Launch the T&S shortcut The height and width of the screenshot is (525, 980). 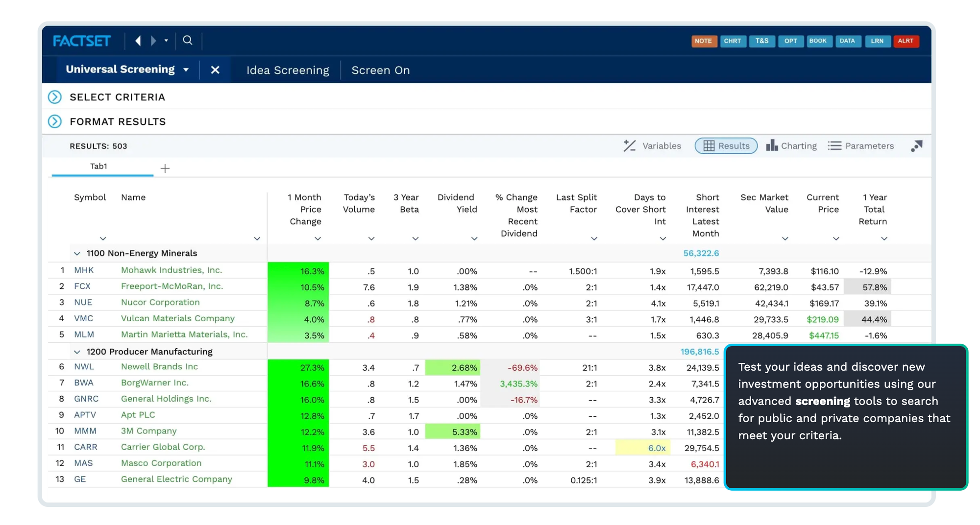tap(762, 41)
